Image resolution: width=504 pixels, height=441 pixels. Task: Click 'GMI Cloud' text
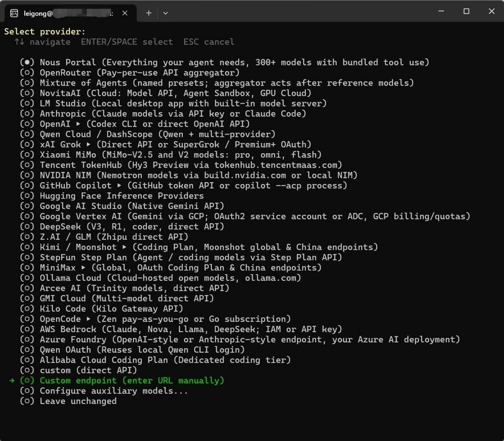63,299
